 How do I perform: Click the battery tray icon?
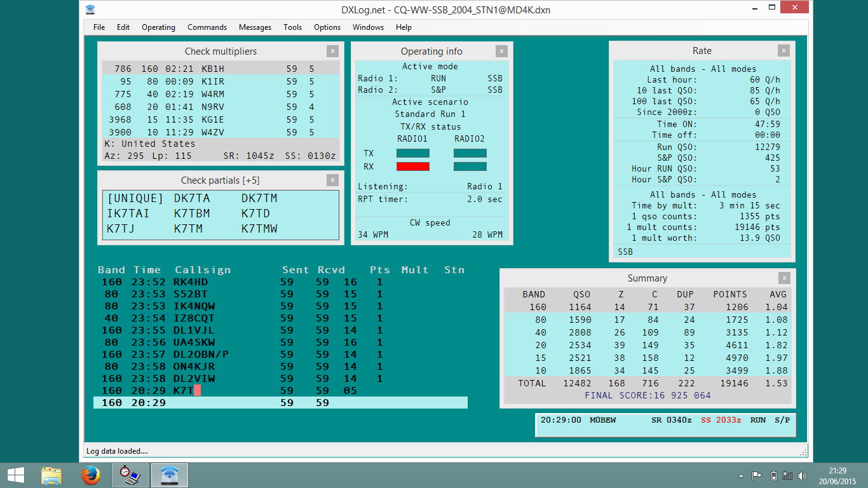coord(773,475)
